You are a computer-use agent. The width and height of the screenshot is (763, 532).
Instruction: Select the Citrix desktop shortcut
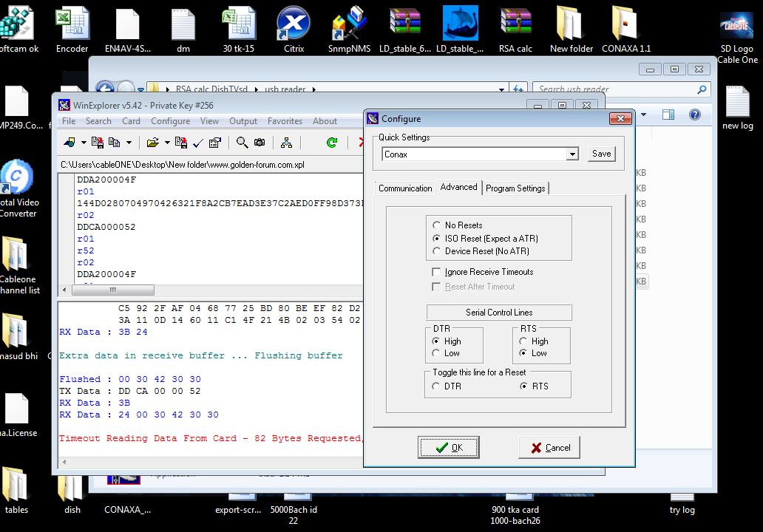click(294, 29)
